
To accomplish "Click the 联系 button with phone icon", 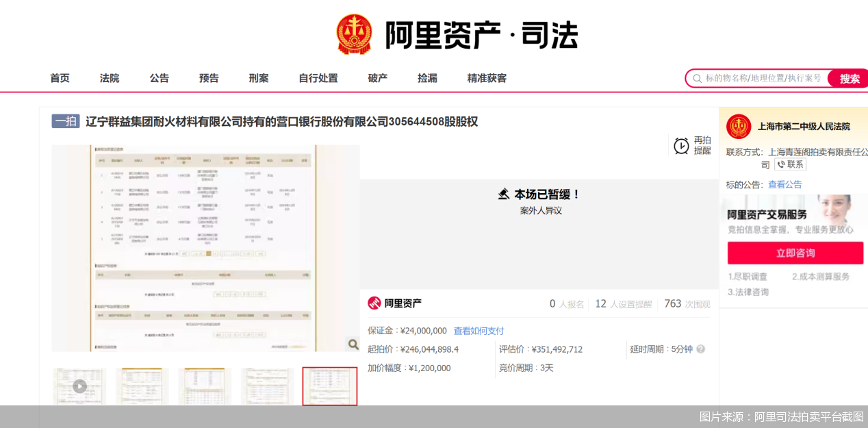I will [x=790, y=164].
